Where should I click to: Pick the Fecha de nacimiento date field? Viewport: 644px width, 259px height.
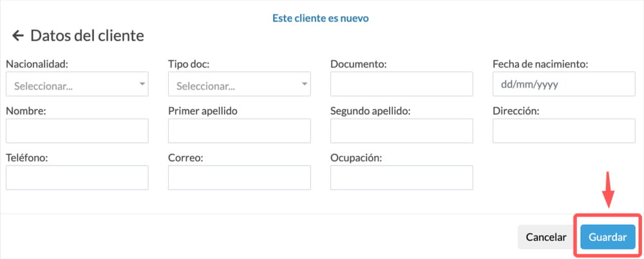point(564,84)
